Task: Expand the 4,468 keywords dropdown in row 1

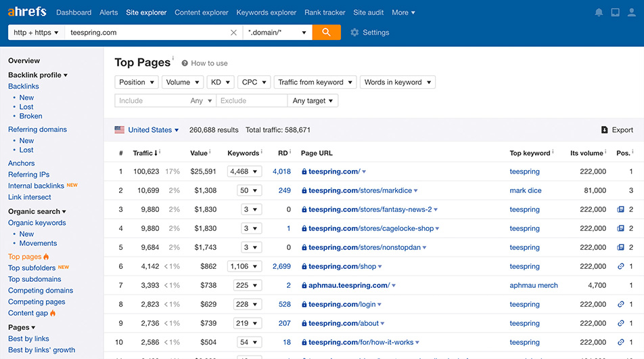Action: point(244,172)
